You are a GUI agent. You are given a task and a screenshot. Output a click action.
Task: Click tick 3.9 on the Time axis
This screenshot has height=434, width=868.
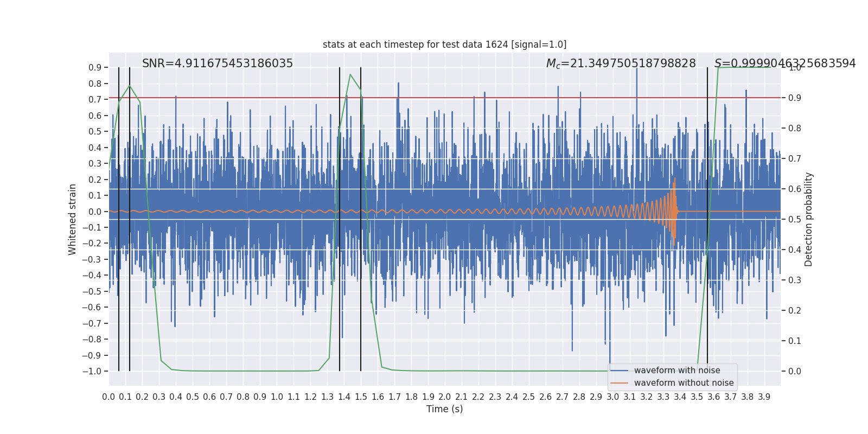point(764,397)
